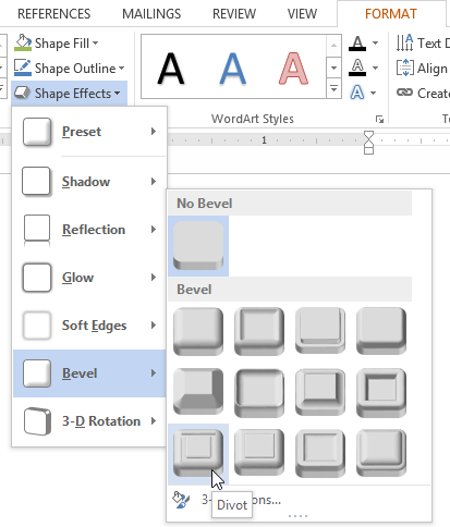Apply second bevel in first row
Viewport: 450px width, 527px height.
(259, 331)
